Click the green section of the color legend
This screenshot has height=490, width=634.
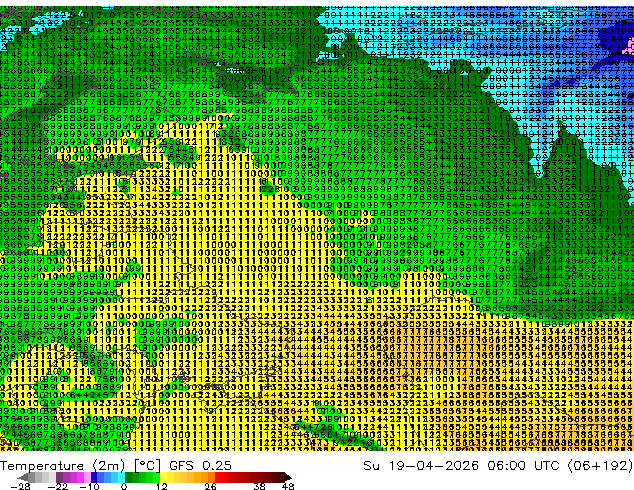(x=142, y=477)
